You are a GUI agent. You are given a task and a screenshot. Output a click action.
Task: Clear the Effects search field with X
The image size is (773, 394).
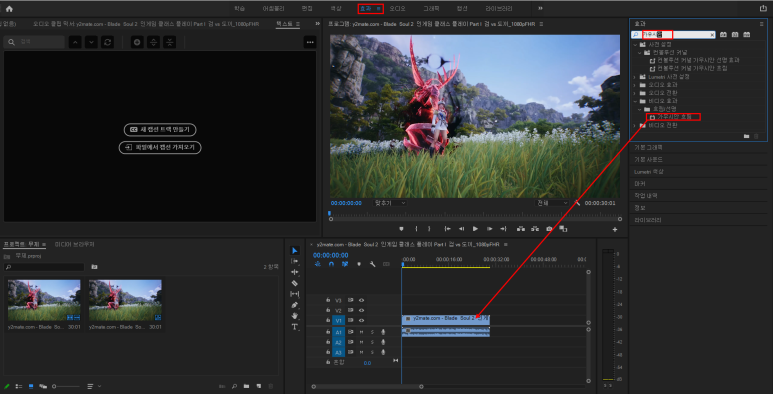[x=712, y=35]
